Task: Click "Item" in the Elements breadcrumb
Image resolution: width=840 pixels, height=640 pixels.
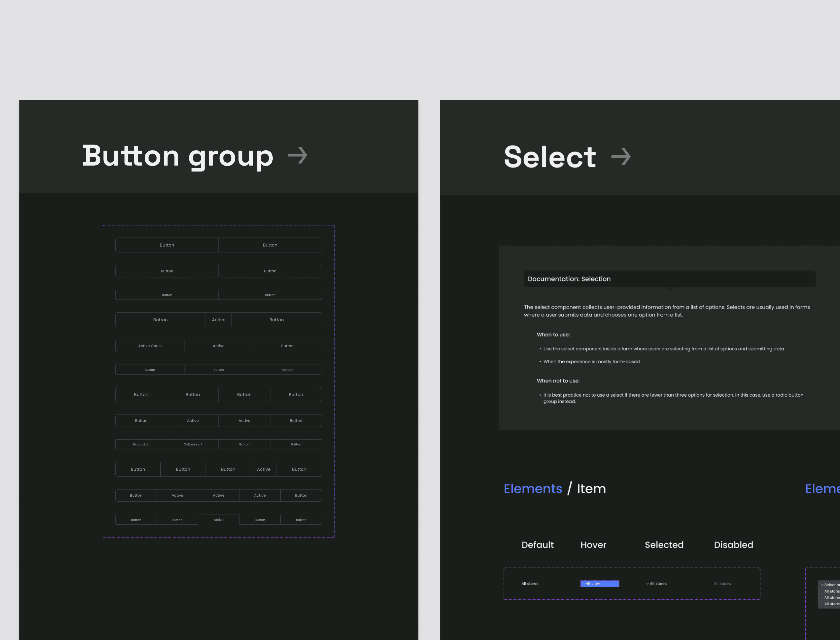Action: click(591, 488)
